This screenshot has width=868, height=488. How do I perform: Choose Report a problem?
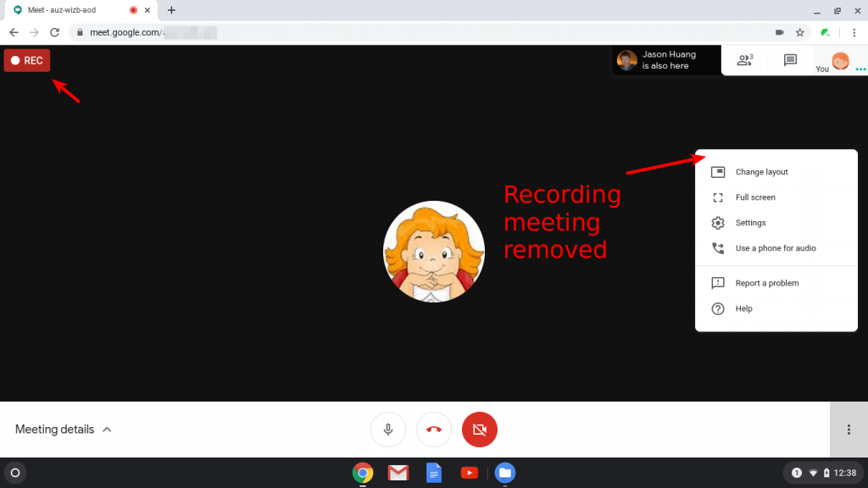(x=776, y=283)
